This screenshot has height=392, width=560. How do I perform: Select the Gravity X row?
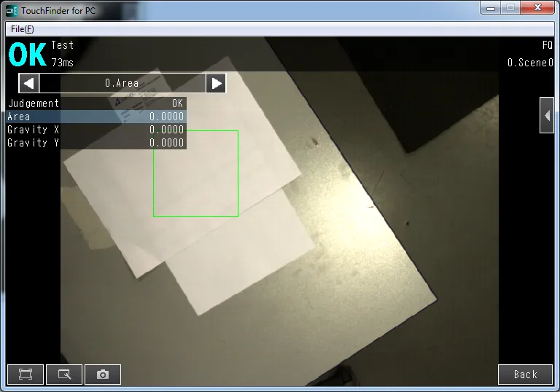(x=96, y=130)
